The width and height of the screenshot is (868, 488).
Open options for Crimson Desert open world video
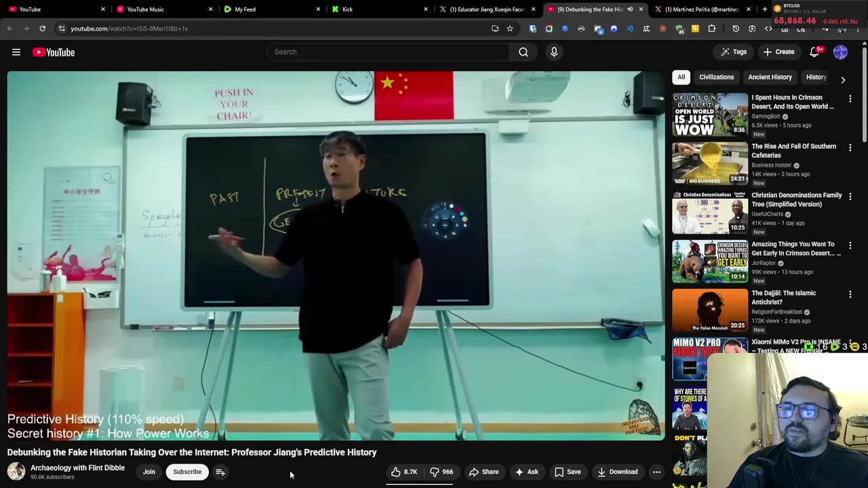point(850,99)
